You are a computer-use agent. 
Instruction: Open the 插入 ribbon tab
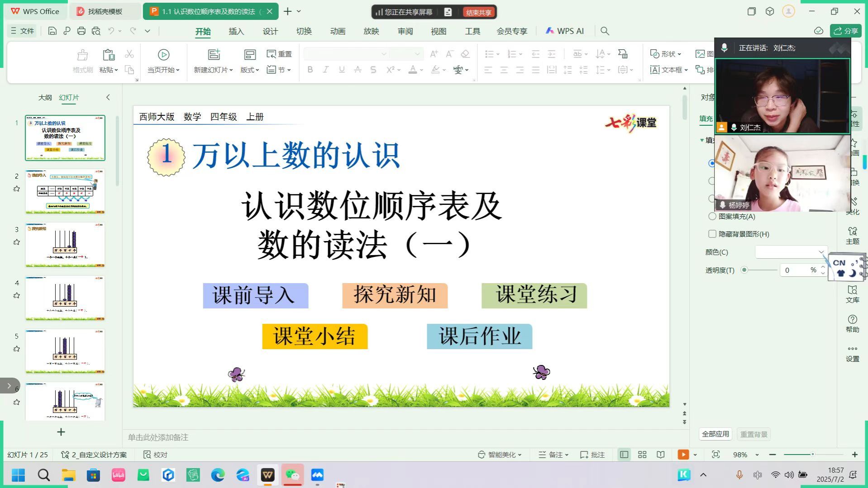pyautogui.click(x=236, y=31)
